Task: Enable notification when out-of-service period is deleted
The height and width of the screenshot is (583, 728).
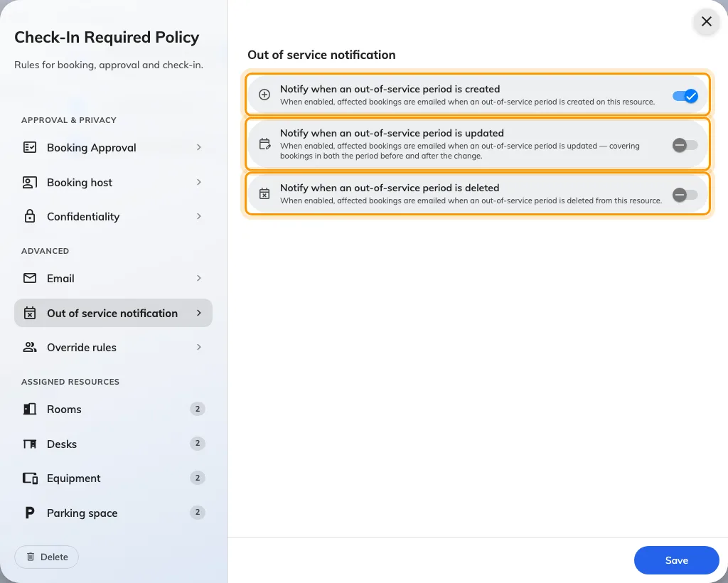Action: (x=685, y=195)
